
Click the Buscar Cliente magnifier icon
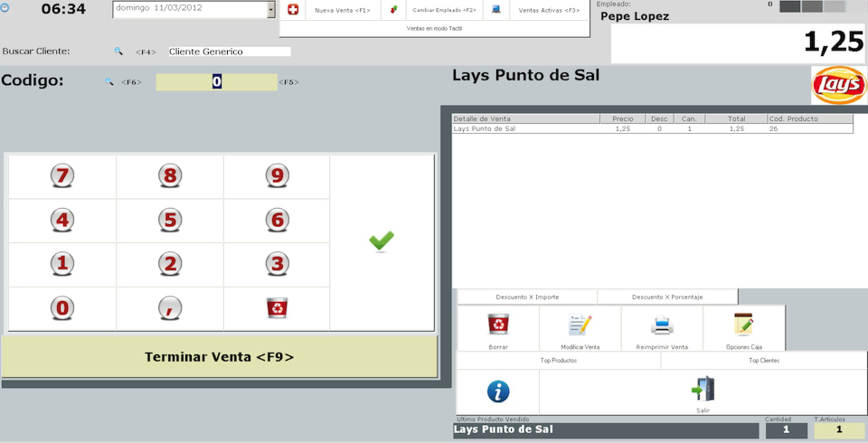tap(119, 51)
